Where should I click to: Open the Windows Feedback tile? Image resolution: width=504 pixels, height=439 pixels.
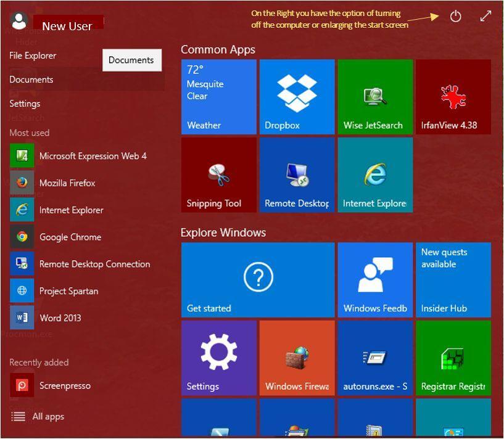376,280
